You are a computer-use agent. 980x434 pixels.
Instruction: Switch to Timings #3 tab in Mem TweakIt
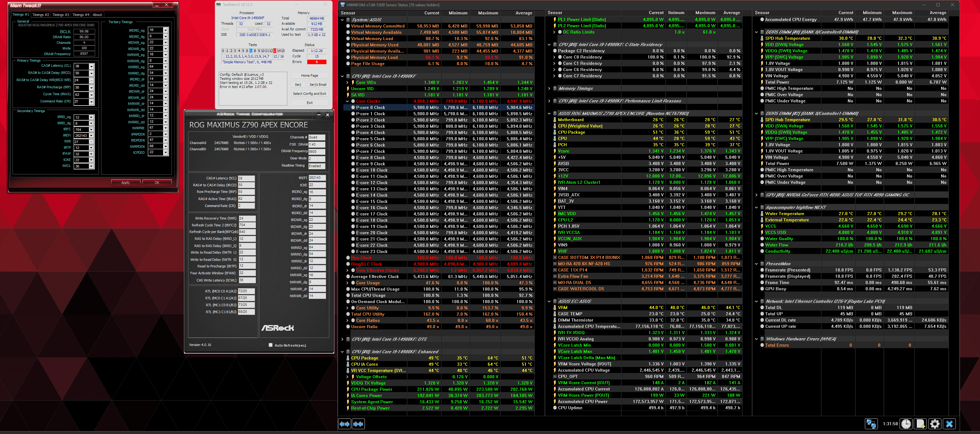pos(61,14)
